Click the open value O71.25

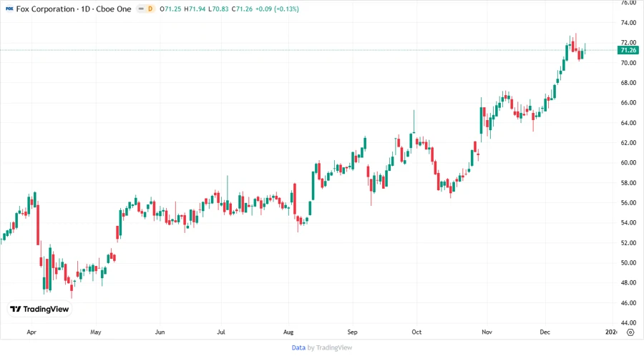click(x=170, y=9)
